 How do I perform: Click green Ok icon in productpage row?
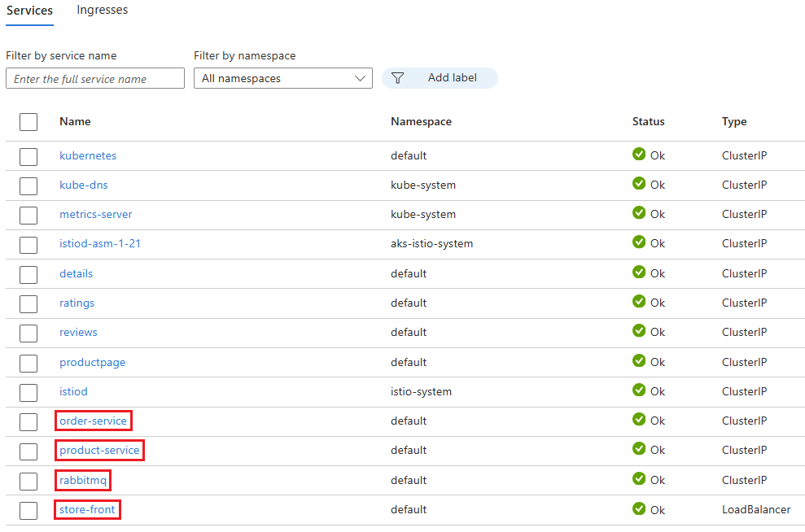pos(639,360)
